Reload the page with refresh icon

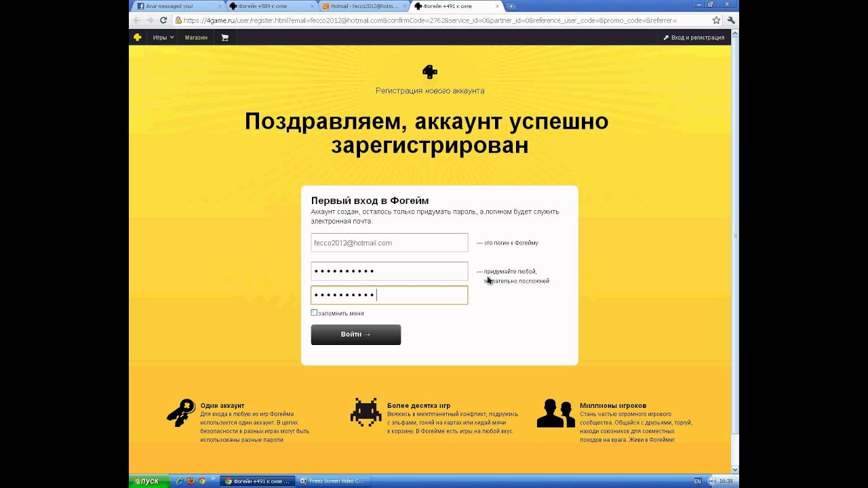(163, 20)
